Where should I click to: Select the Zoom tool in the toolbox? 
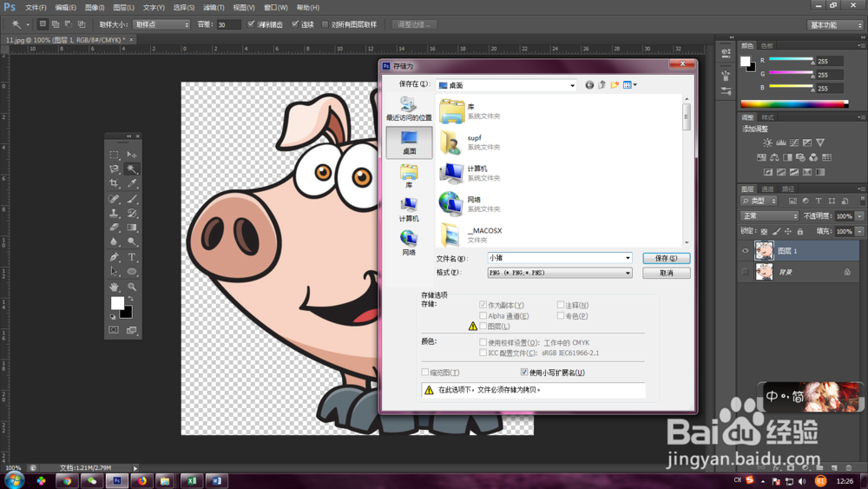coord(132,287)
